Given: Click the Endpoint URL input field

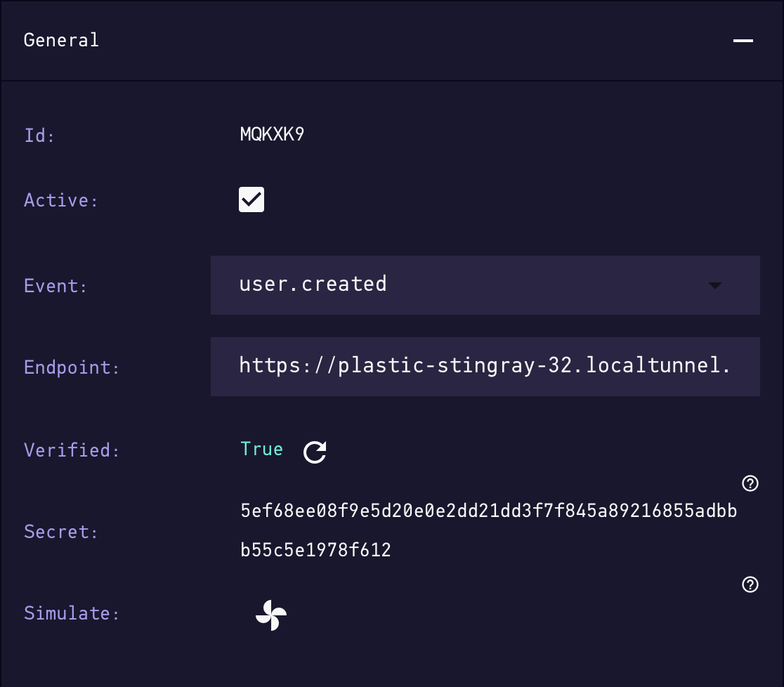Looking at the screenshot, I should pyautogui.click(x=485, y=367).
